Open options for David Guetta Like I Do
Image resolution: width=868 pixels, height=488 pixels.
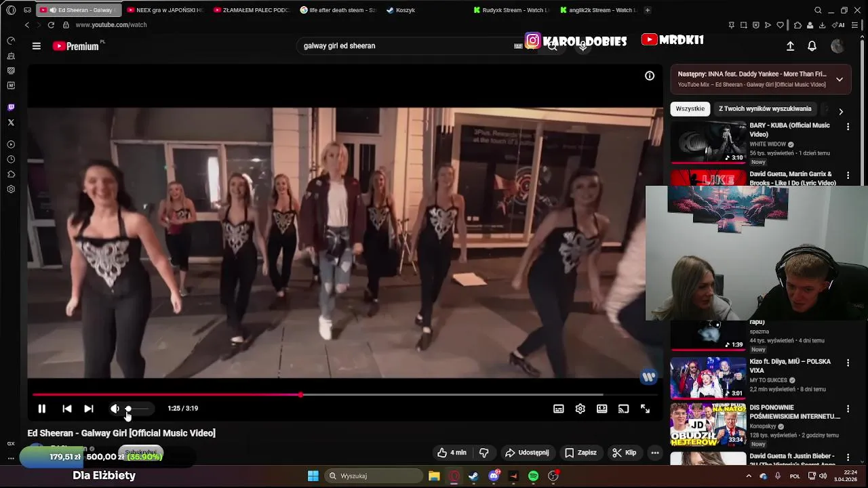tap(848, 176)
